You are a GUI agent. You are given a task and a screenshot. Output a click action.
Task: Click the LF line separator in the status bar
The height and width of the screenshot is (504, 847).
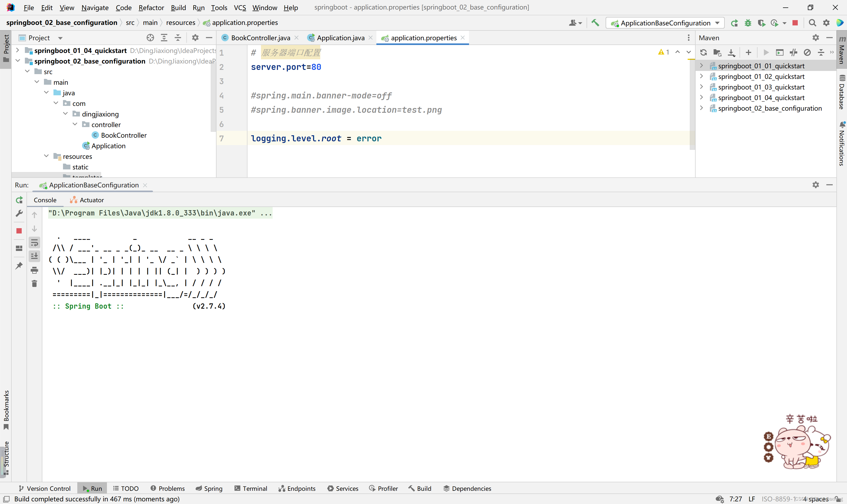coord(752,499)
